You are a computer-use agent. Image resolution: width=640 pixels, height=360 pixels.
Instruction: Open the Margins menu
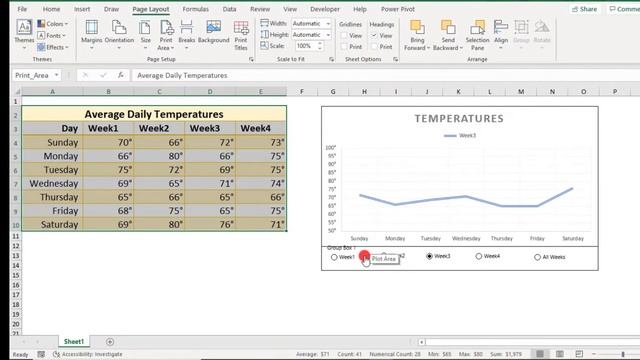pos(91,35)
